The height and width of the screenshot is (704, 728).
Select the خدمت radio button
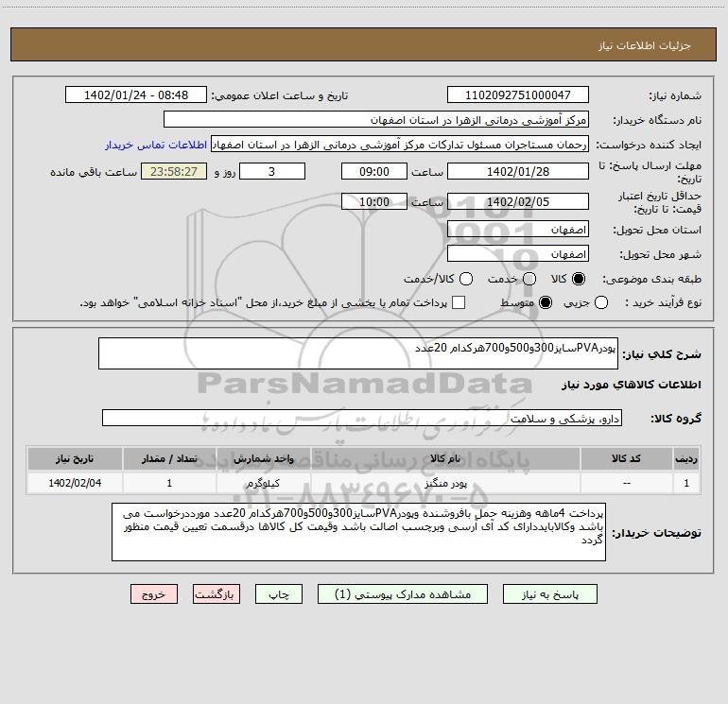point(529,279)
